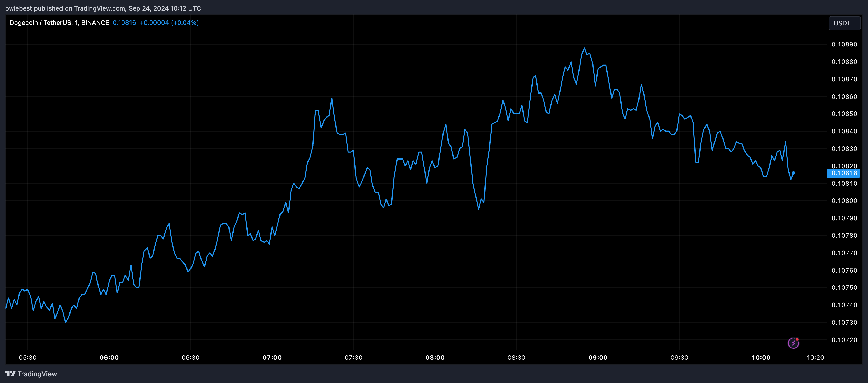Click the Dogecoin / TetherUS symbol title

pos(59,22)
